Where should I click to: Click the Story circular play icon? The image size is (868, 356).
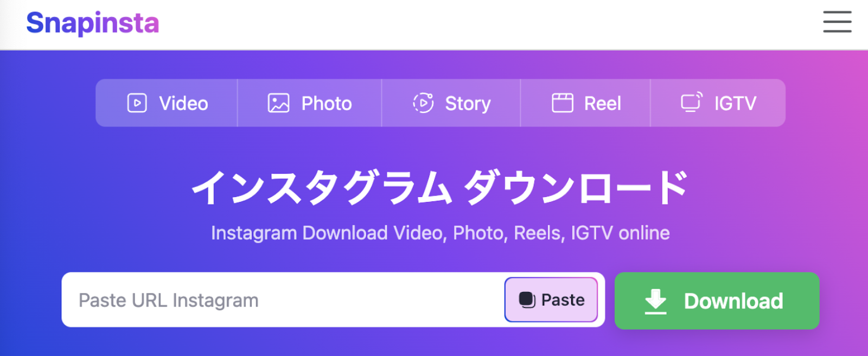[423, 103]
